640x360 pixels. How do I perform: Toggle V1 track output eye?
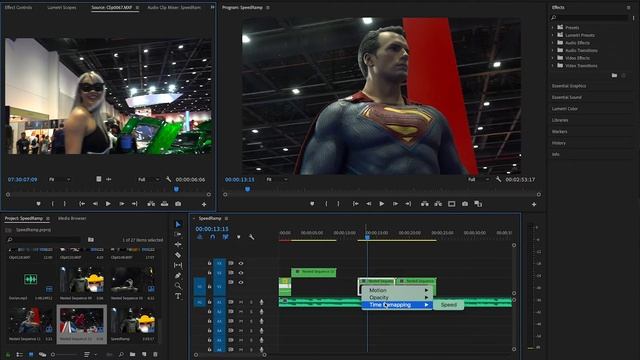(241, 282)
